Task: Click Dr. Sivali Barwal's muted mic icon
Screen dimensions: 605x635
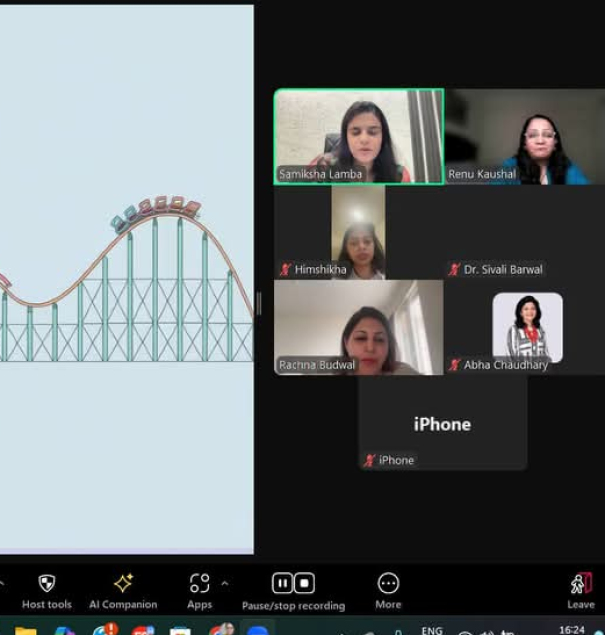Action: coord(454,270)
